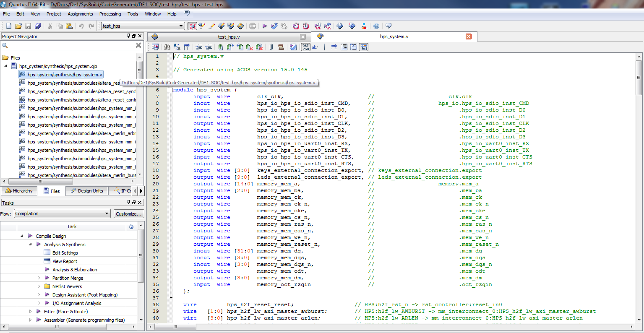The height and width of the screenshot is (333, 644).
Task: Open the Assignments menu
Action: pos(80,14)
